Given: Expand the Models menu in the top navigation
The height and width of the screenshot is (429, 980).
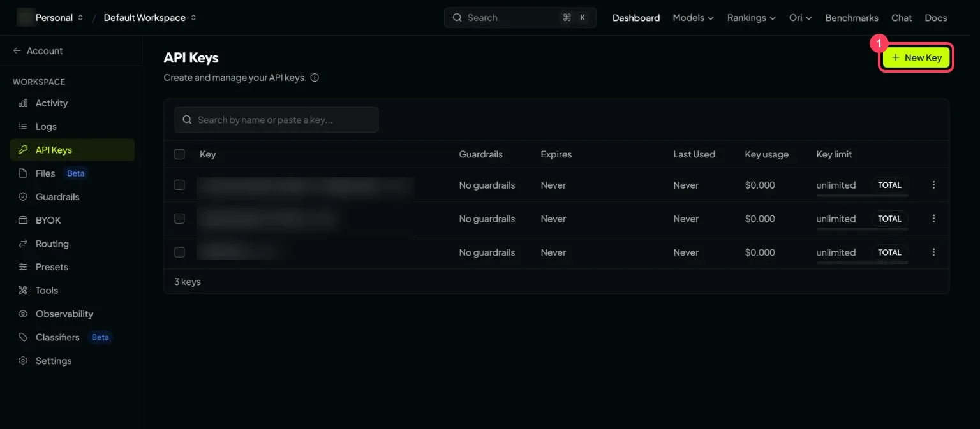Looking at the screenshot, I should 694,18.
